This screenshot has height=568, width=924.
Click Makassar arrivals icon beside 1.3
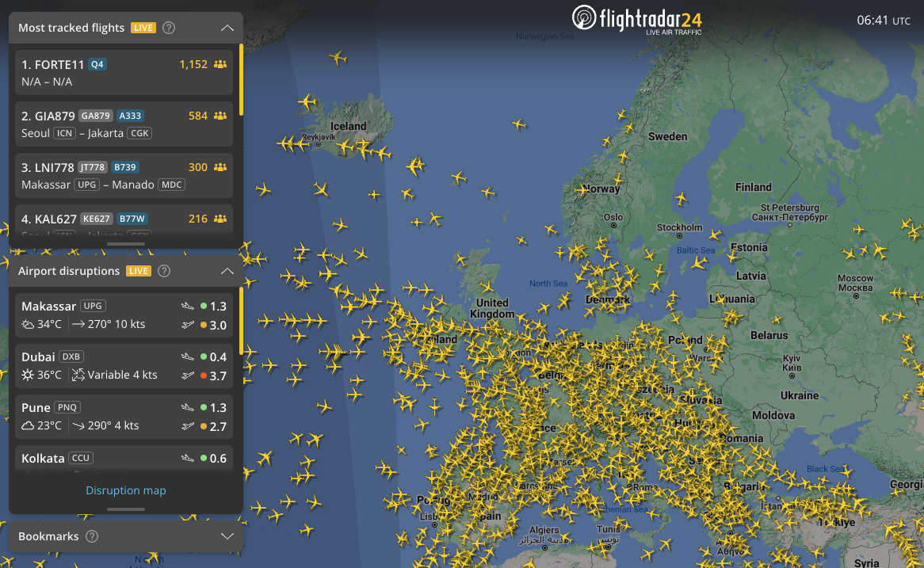coord(187,306)
